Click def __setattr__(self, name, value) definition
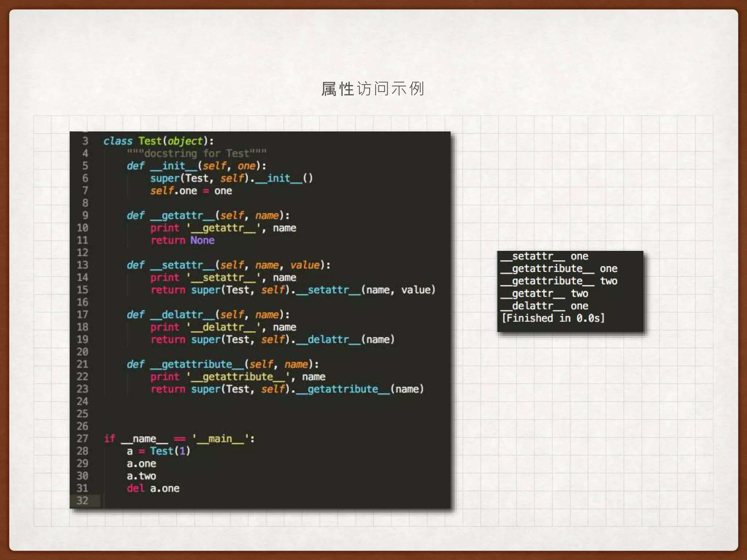The image size is (747, 560). click(229, 265)
